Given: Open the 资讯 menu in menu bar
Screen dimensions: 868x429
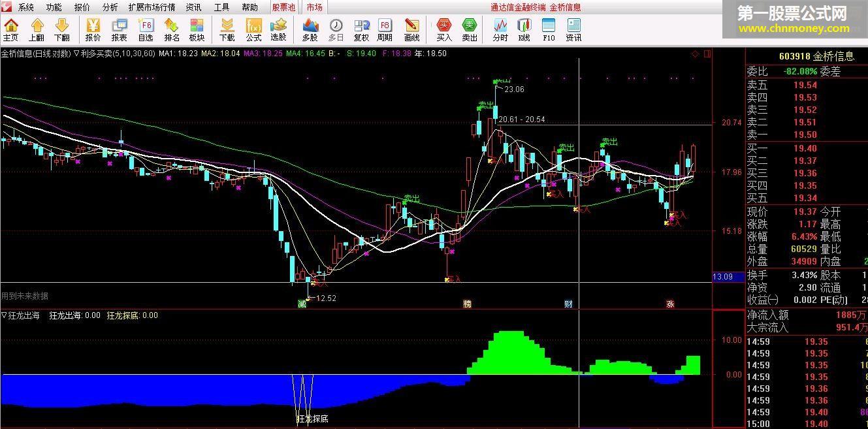Looking at the screenshot, I should (x=194, y=7).
